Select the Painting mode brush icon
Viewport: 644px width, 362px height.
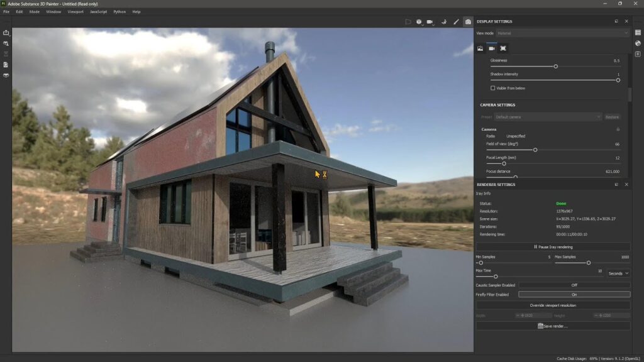[x=456, y=21]
